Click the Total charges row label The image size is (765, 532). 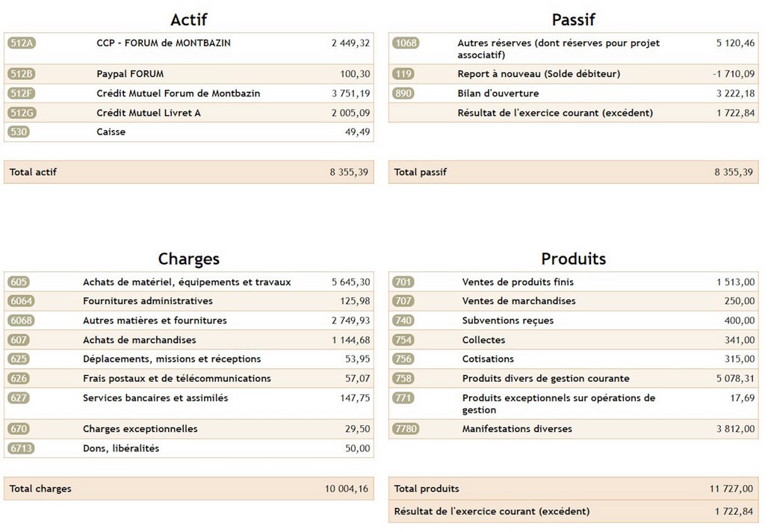(40, 489)
